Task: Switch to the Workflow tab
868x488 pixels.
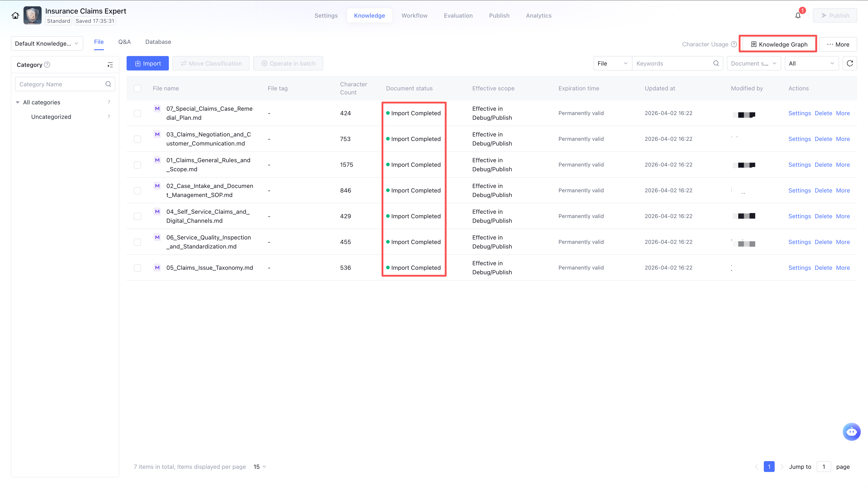Action: pos(414,16)
